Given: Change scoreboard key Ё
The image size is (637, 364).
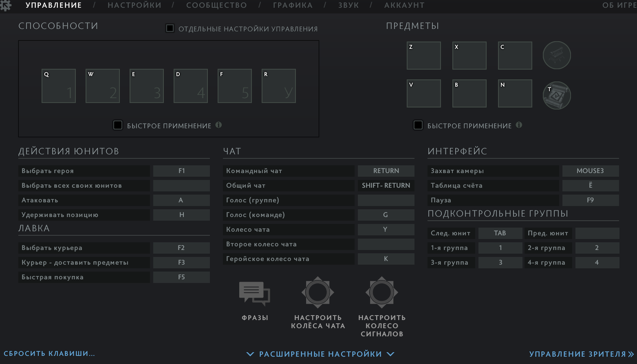Looking at the screenshot, I should (591, 186).
